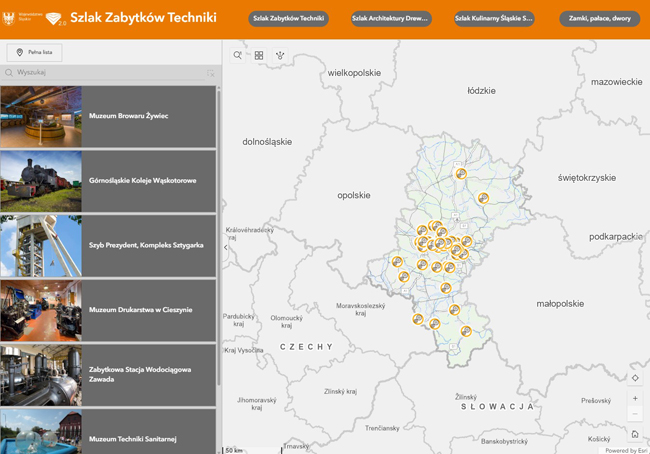
Task: Collapse the side list panel arrow
Action: point(226,248)
